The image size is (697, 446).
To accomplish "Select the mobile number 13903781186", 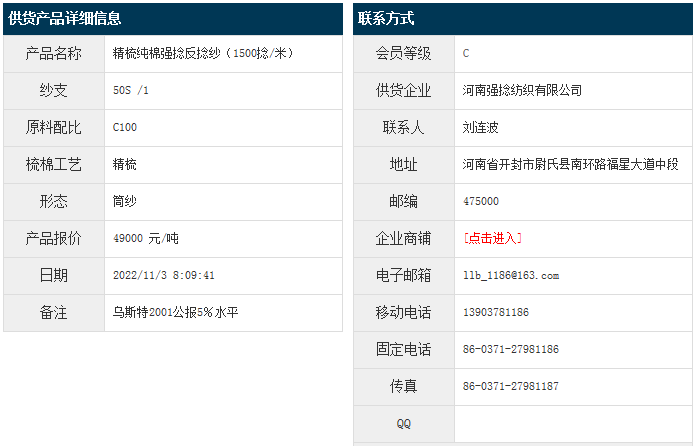I will tap(496, 312).
